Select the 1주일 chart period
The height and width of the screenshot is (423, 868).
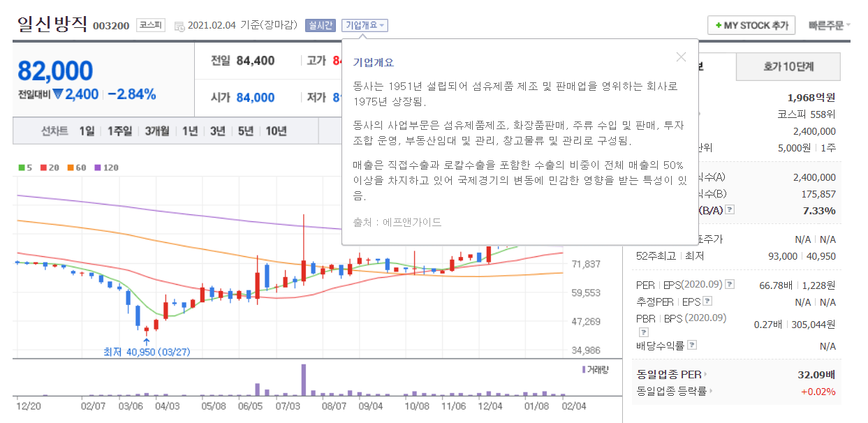(119, 131)
